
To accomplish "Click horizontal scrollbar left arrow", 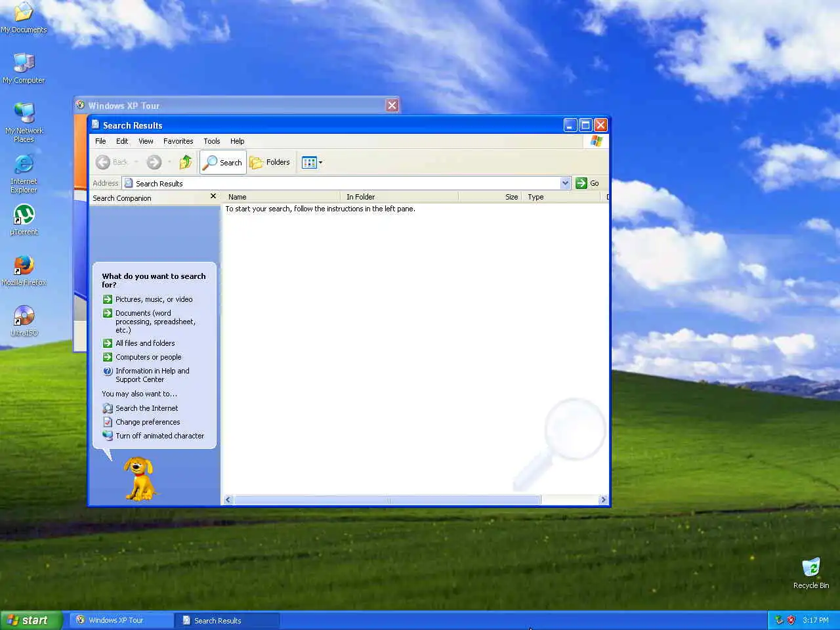I will (x=228, y=500).
